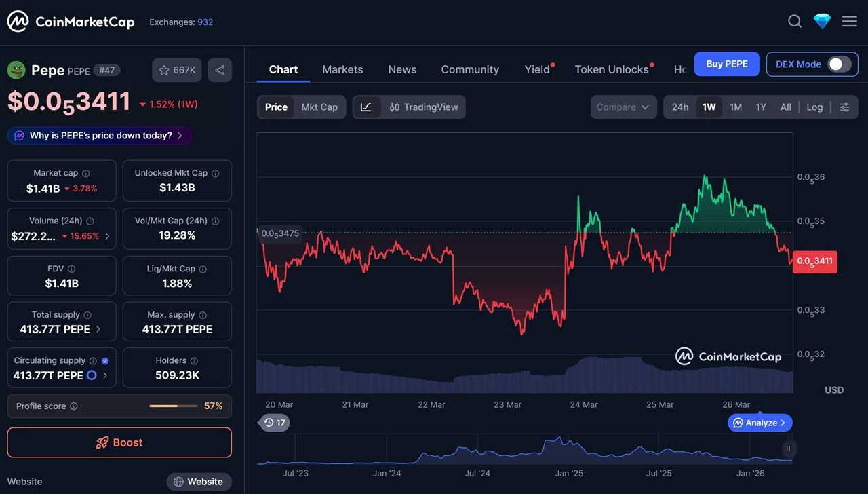Select the 1M time range
The image size is (868, 494).
click(736, 107)
